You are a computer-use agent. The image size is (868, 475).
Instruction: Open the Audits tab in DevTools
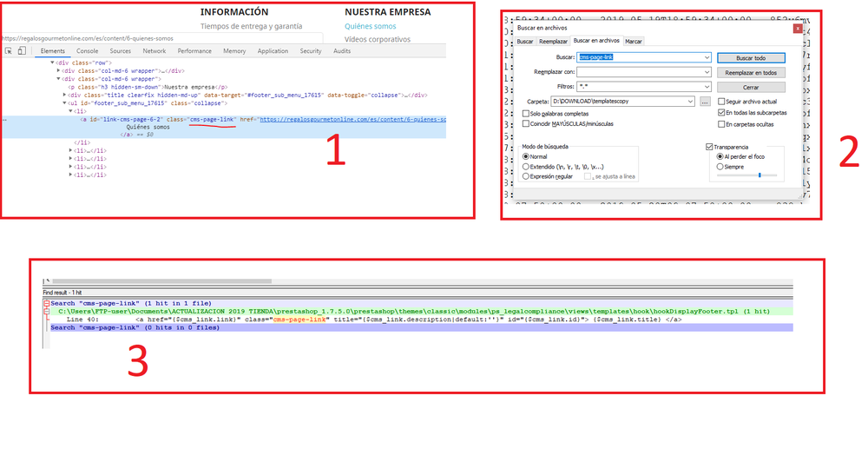(x=341, y=51)
